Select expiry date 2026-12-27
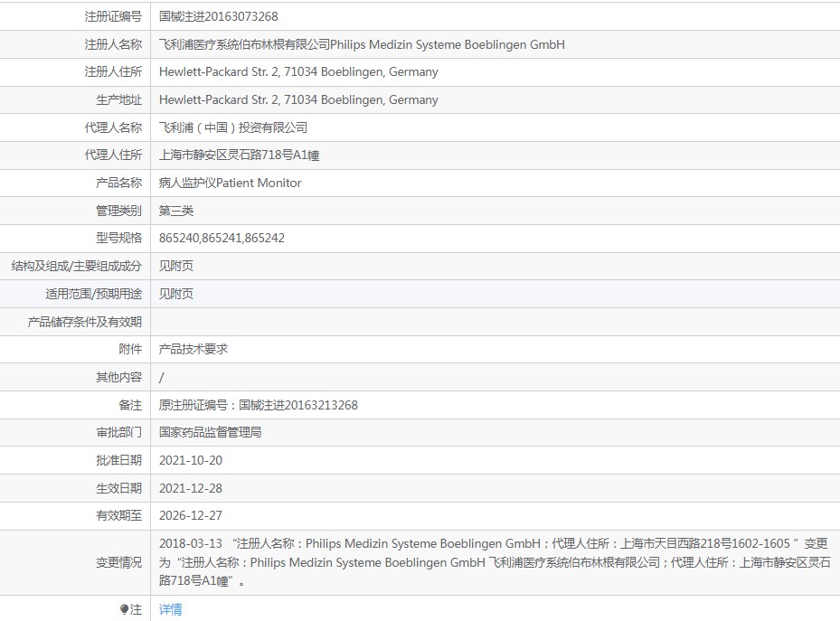Screen dimensions: 840x621 (x=191, y=515)
